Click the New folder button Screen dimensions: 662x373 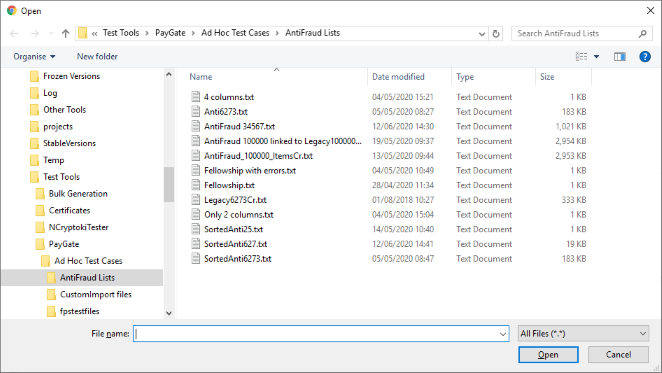pyautogui.click(x=97, y=57)
